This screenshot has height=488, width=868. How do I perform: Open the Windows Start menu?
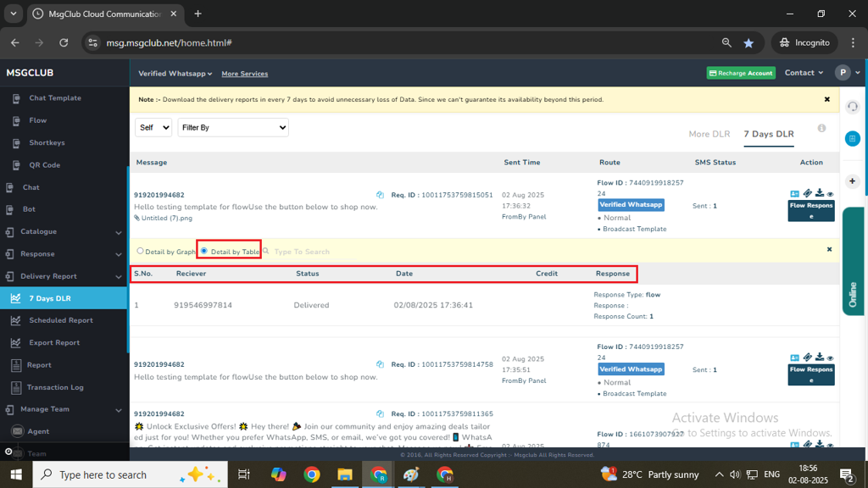point(16,474)
